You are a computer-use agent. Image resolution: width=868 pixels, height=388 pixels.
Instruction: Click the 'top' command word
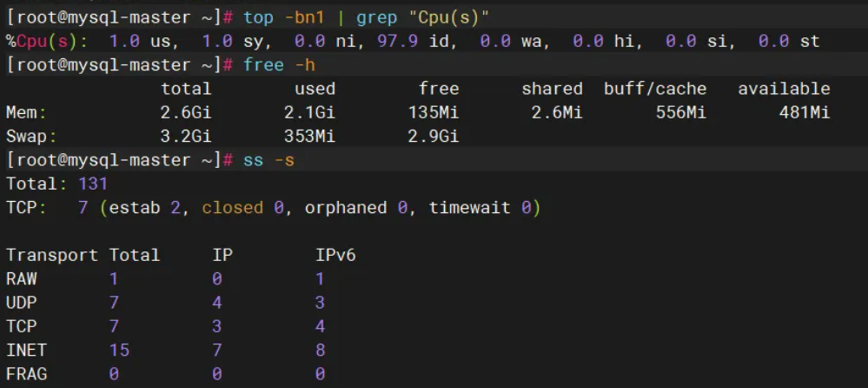click(259, 17)
